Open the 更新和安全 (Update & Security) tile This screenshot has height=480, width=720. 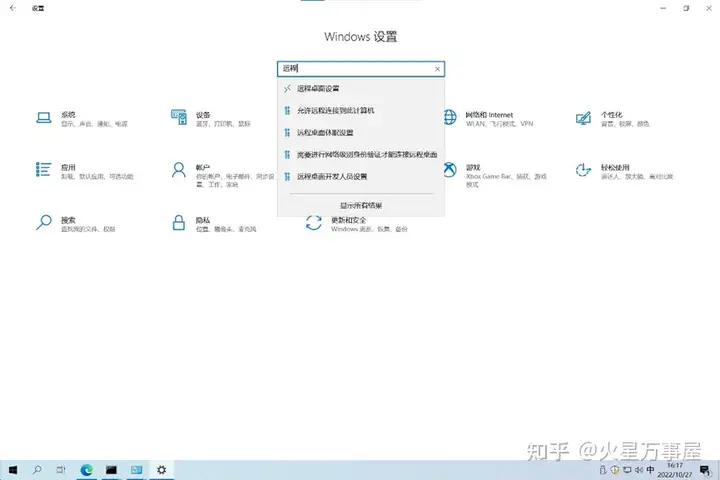tap(357, 224)
